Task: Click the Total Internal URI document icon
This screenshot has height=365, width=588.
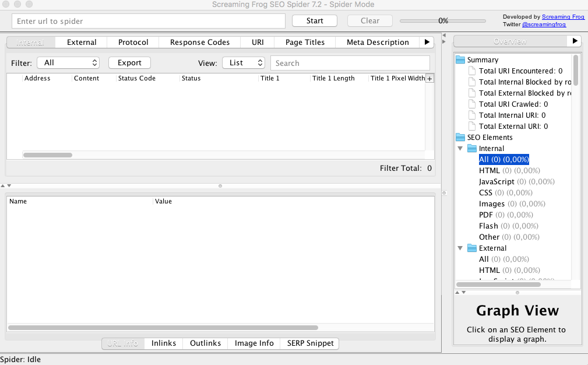Action: coord(472,115)
